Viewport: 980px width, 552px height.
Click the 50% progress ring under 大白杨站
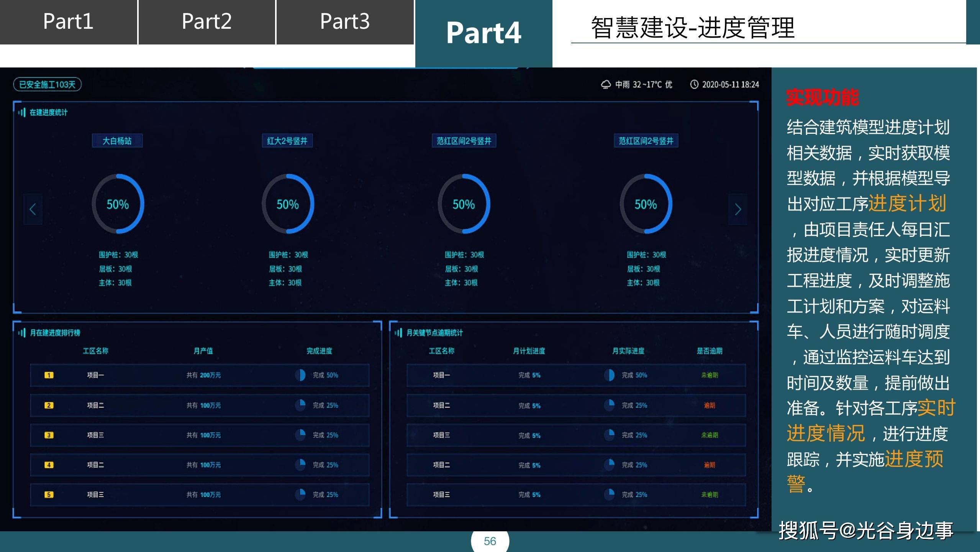(118, 204)
